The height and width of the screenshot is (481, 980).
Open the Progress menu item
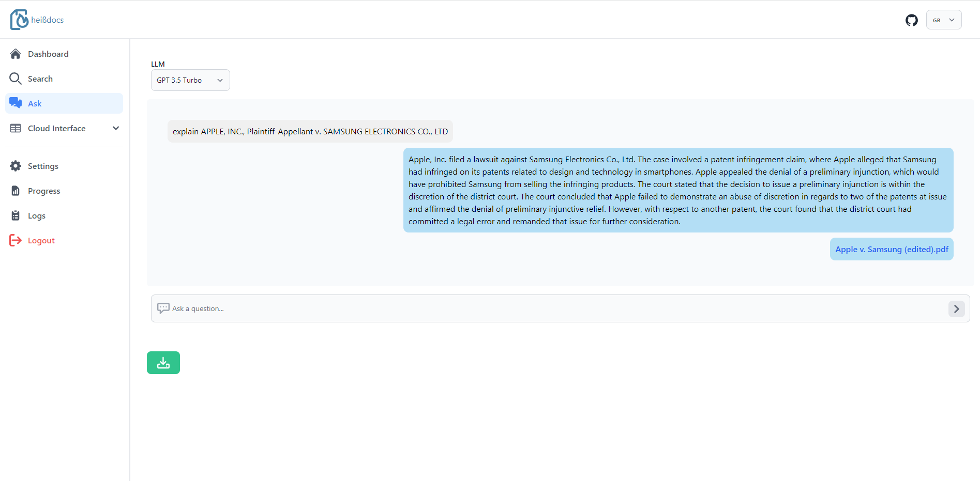pyautogui.click(x=64, y=191)
